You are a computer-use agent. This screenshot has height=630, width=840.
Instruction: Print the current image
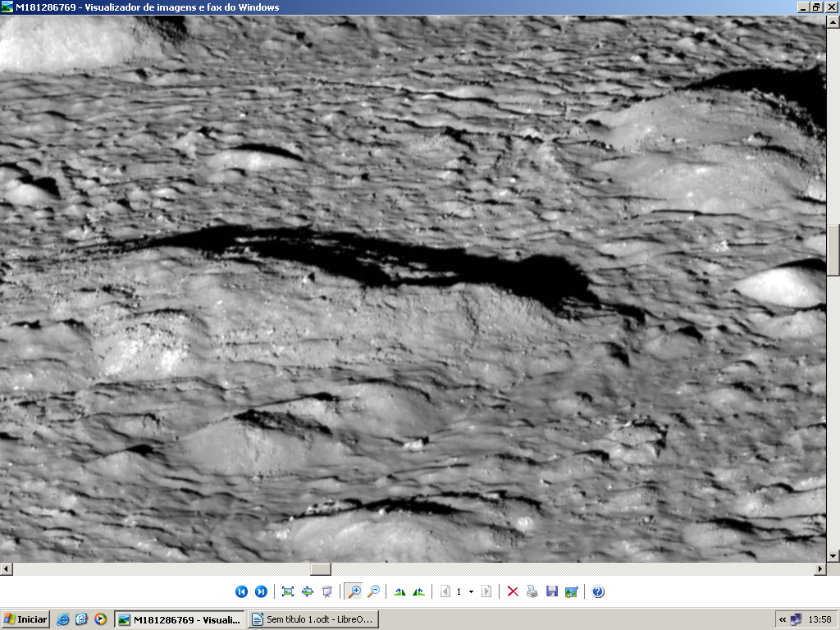532,591
